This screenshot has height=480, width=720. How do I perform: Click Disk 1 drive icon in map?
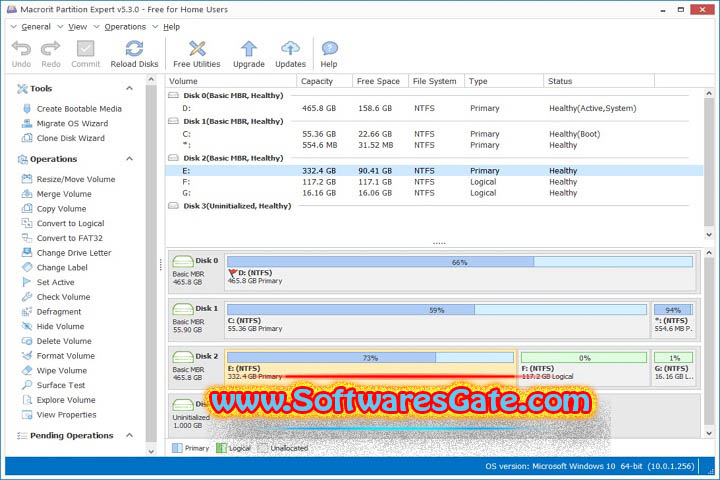click(x=183, y=309)
